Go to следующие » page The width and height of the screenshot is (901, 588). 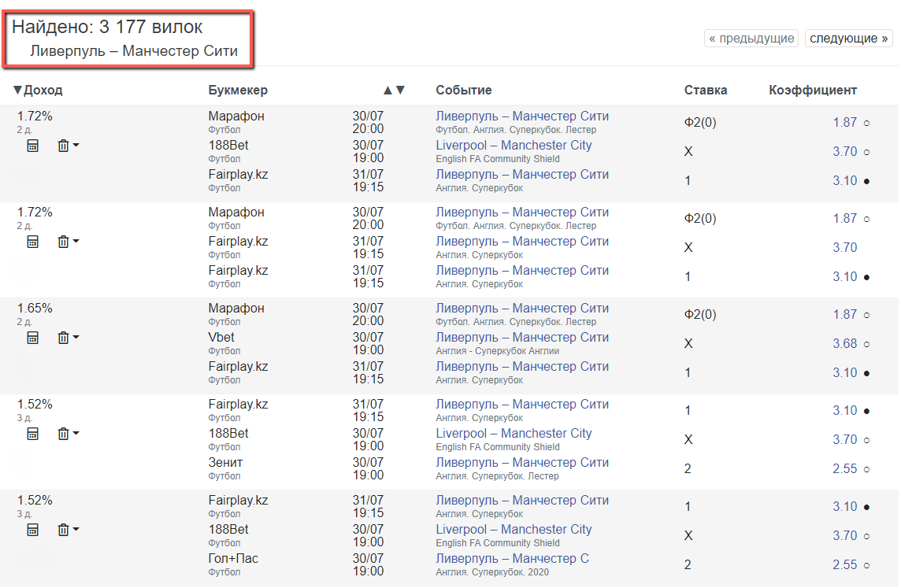pyautogui.click(x=849, y=39)
